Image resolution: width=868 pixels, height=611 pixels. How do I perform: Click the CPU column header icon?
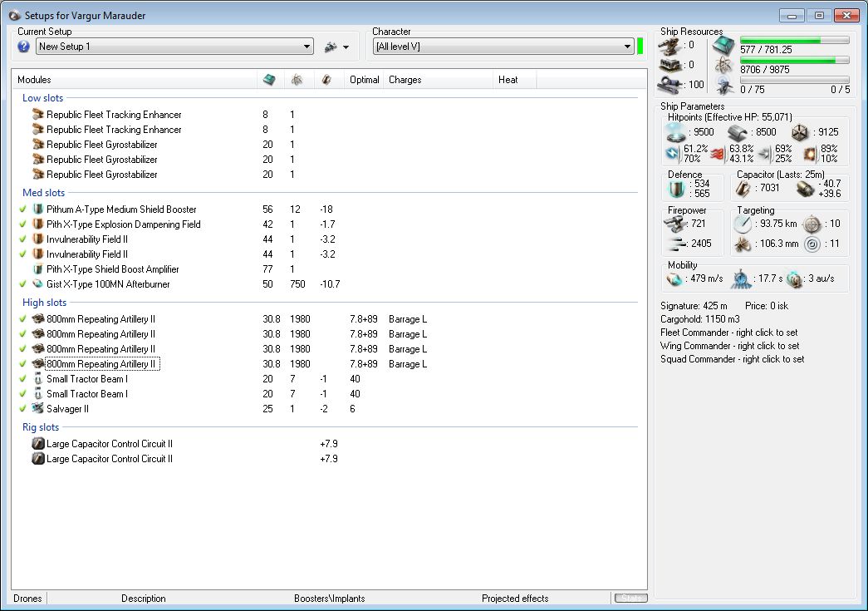pyautogui.click(x=269, y=80)
